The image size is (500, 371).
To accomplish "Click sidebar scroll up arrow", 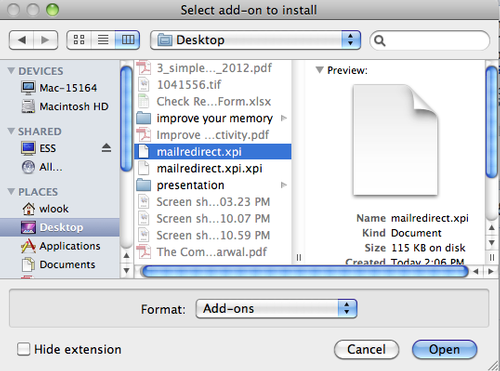I will pos(126,256).
